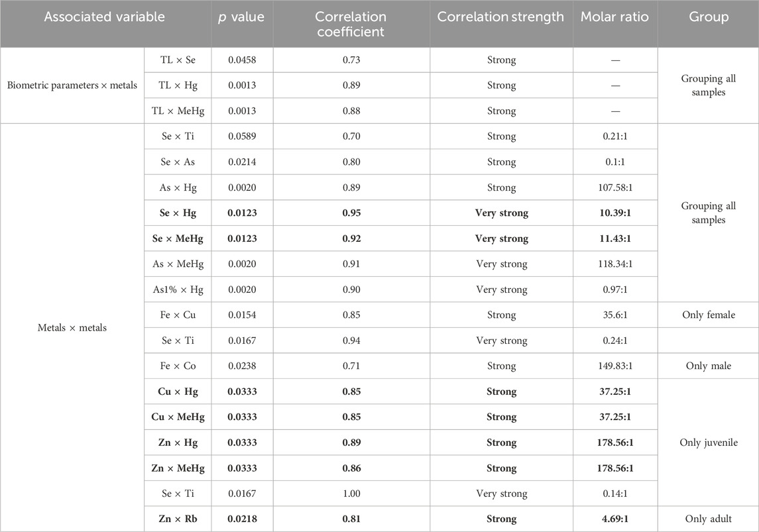Click the "As1% × Hg" cell
Image resolution: width=759 pixels, height=532 pixels.
[178, 290]
